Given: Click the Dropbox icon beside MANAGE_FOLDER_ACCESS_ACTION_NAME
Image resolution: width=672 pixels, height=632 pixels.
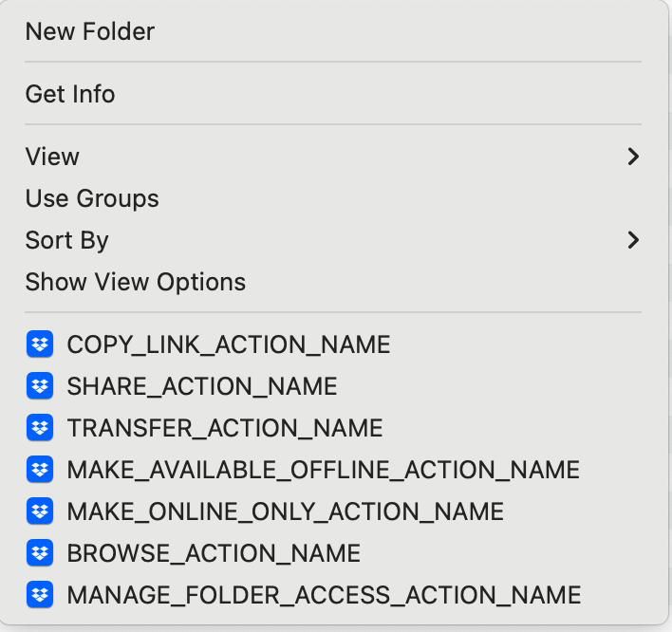Looking at the screenshot, I should (x=39, y=595).
